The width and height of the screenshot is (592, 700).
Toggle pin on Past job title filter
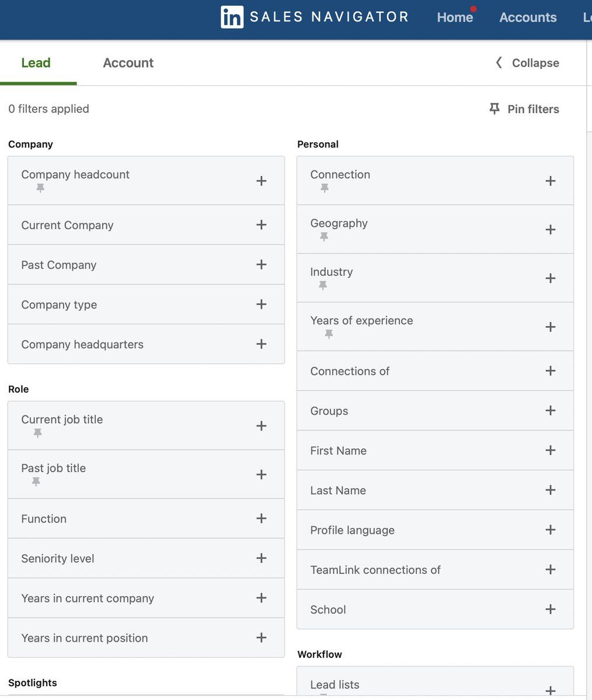[x=36, y=481]
